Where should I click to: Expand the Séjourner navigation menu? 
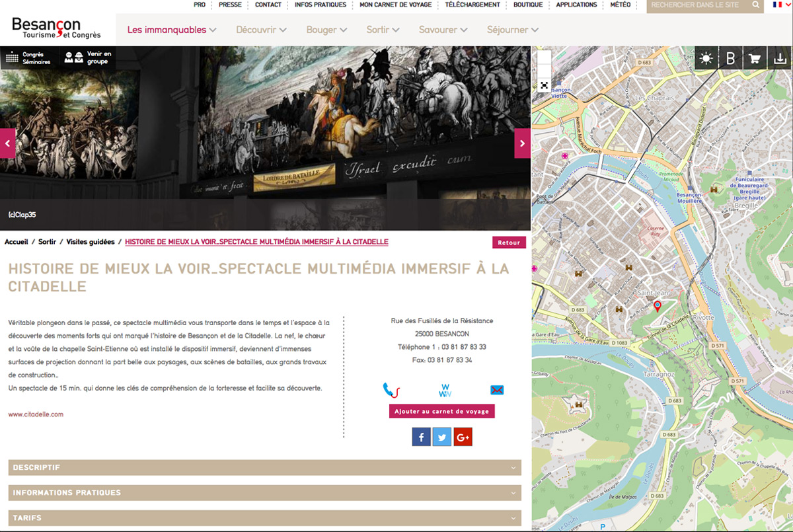tap(513, 30)
